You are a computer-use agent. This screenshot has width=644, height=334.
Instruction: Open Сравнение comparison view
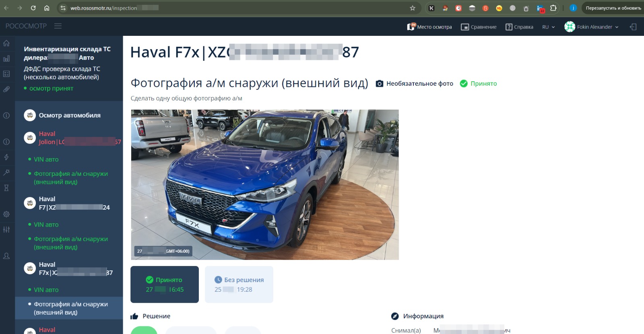(x=479, y=27)
